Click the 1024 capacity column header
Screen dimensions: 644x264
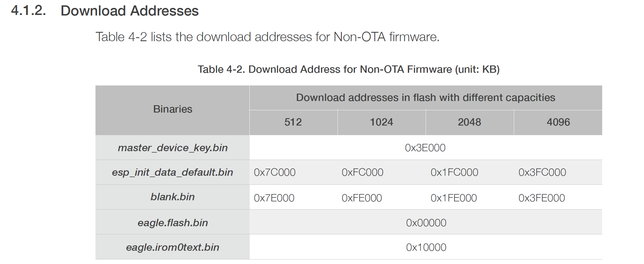click(x=381, y=122)
